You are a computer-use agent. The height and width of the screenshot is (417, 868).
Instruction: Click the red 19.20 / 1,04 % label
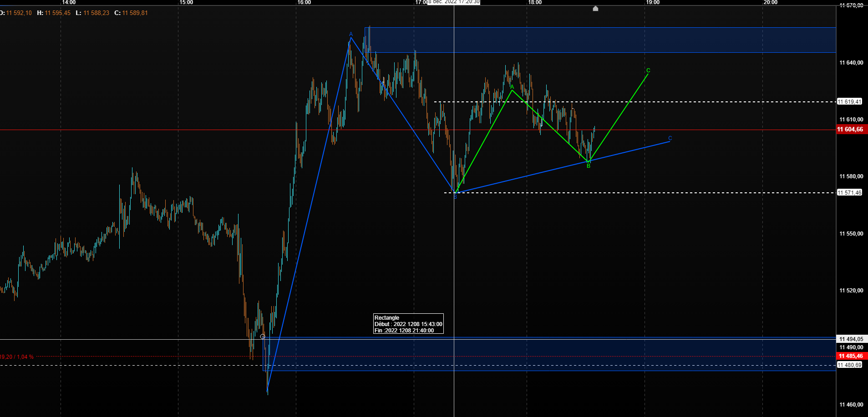pyautogui.click(x=17, y=357)
